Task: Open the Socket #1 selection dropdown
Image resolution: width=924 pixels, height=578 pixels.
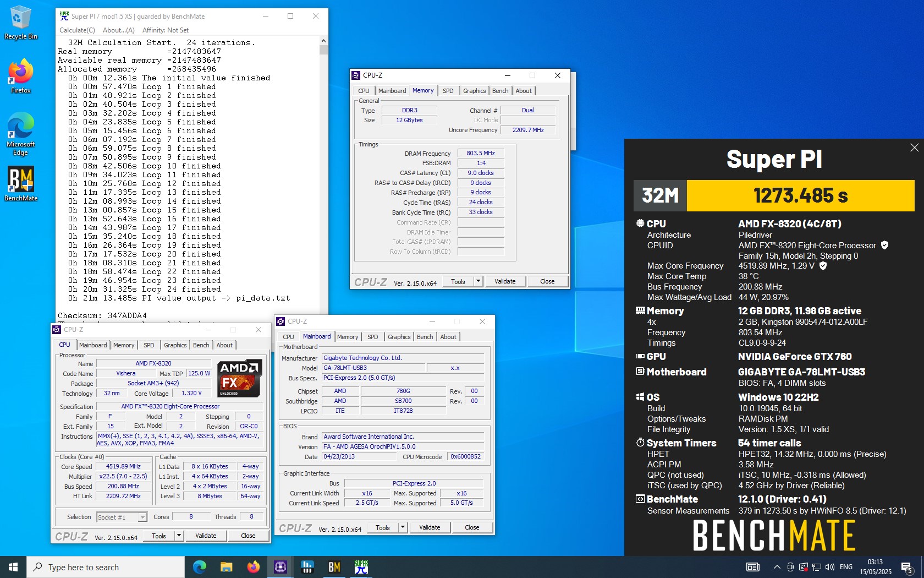Action: (122, 517)
